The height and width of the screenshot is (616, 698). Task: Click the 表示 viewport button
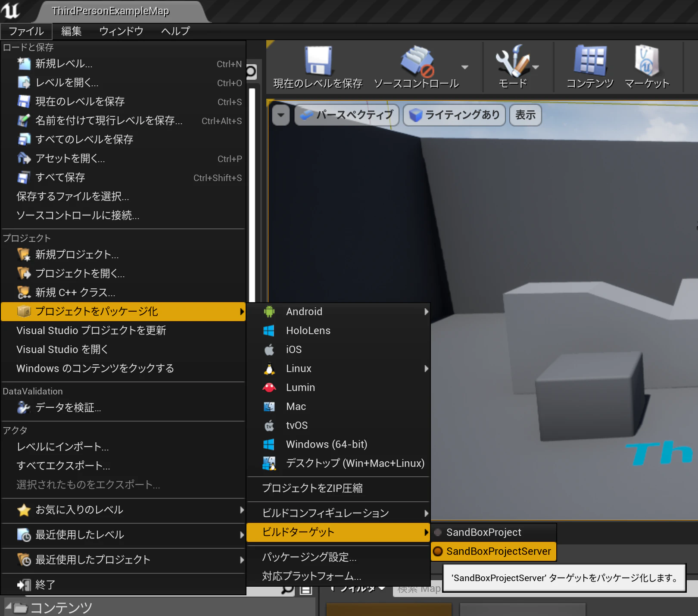click(525, 115)
